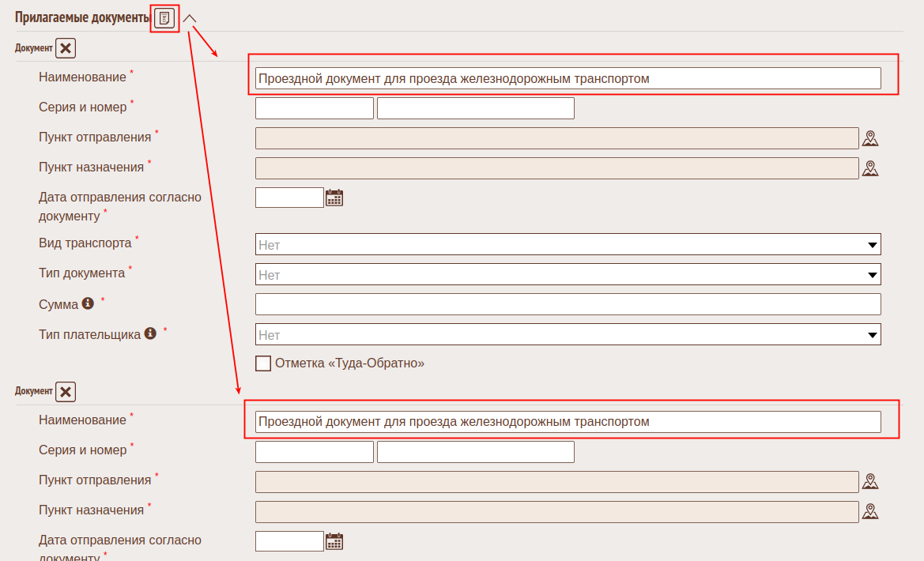Open the Тип плательщика dropdown
This screenshot has width=924, height=561.
click(x=568, y=334)
